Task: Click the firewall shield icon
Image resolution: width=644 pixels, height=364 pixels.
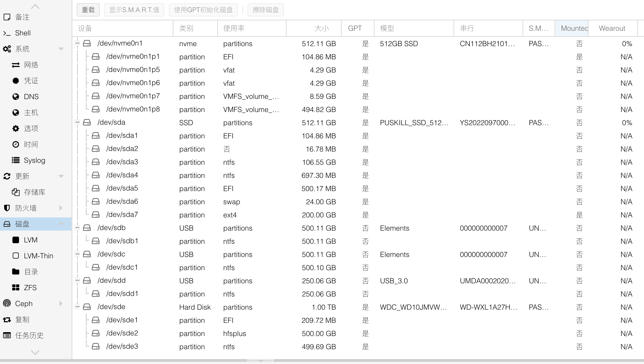Action: pos(7,208)
